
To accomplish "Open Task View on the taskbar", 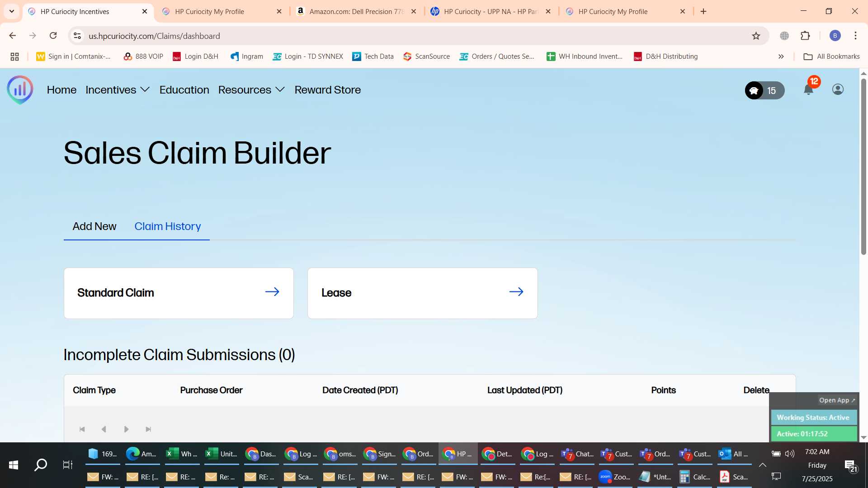I will 67,465.
